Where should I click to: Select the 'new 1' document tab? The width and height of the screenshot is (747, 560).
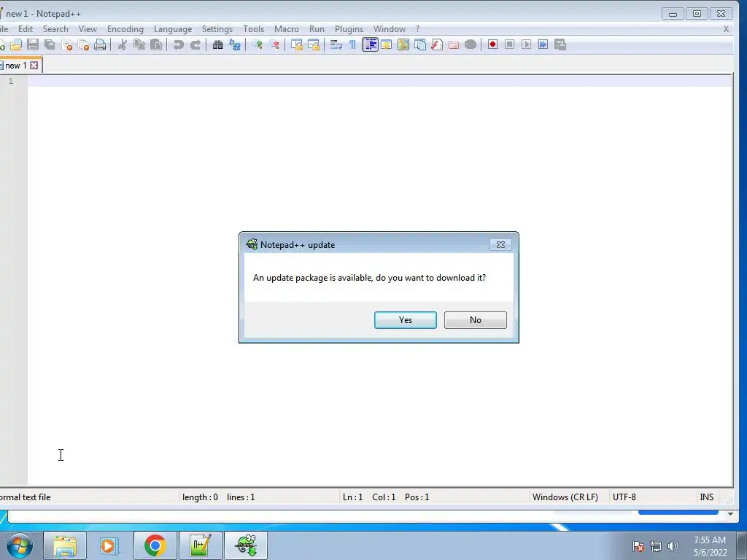click(x=15, y=66)
